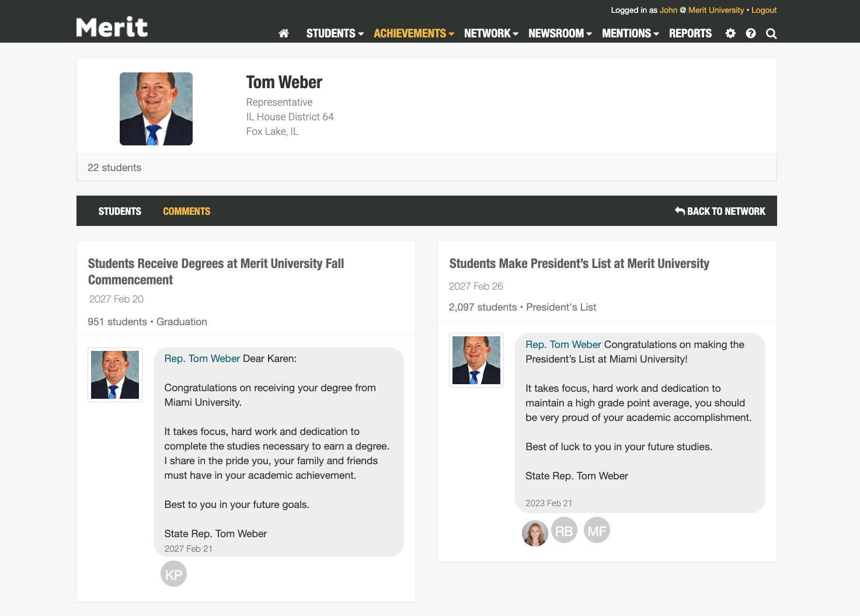Viewport: 860px width, 616px height.
Task: Open Tom Weber's profile photo
Action: 156,109
